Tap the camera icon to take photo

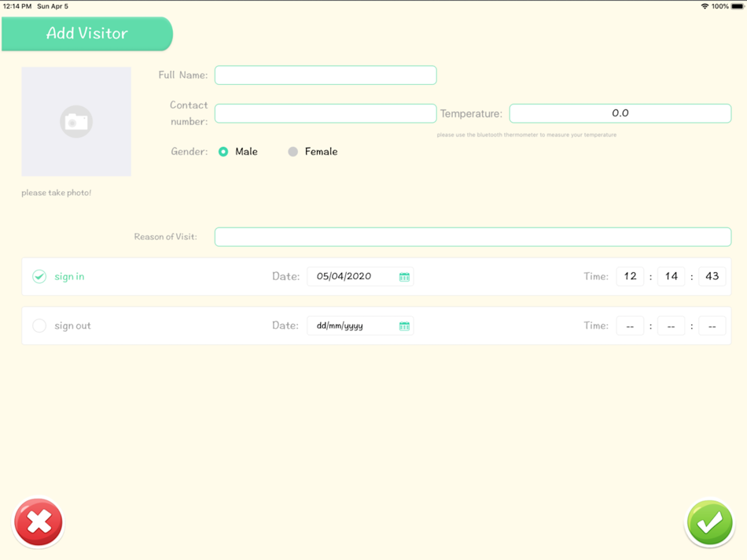tap(76, 122)
